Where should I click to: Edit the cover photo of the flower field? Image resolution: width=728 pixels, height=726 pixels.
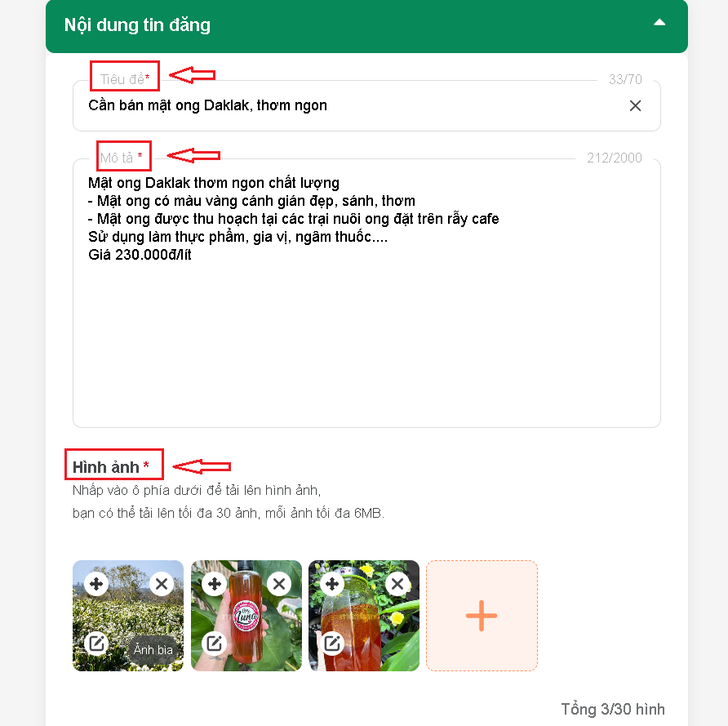tap(96, 644)
